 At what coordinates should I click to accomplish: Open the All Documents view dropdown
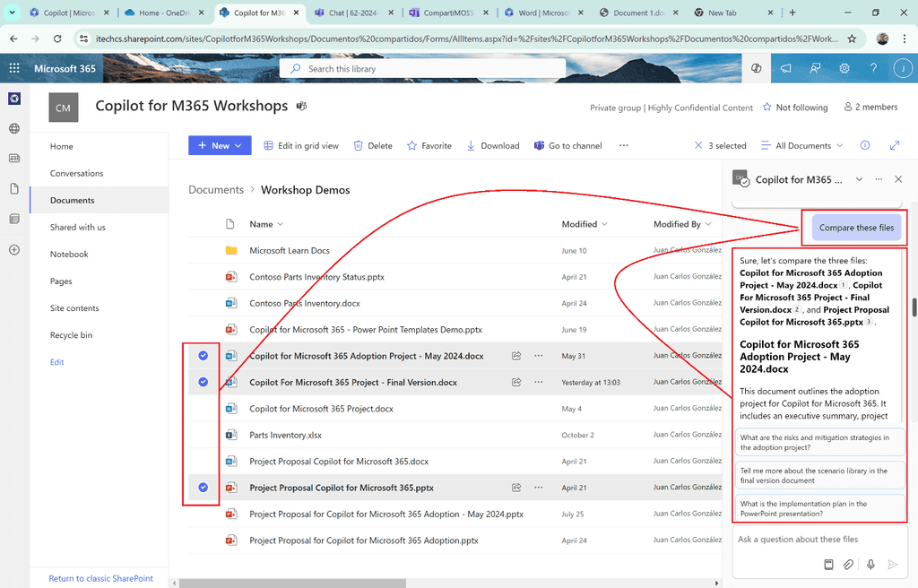[x=802, y=145]
